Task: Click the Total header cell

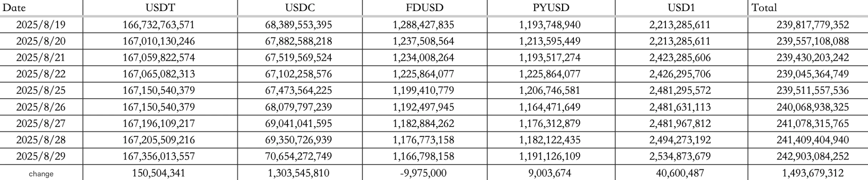Action: [808, 8]
